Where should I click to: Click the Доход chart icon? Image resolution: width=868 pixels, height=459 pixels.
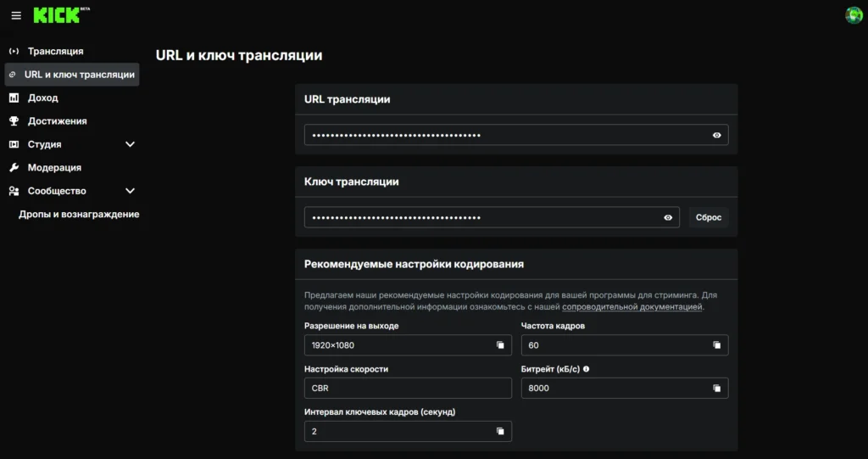[14, 98]
